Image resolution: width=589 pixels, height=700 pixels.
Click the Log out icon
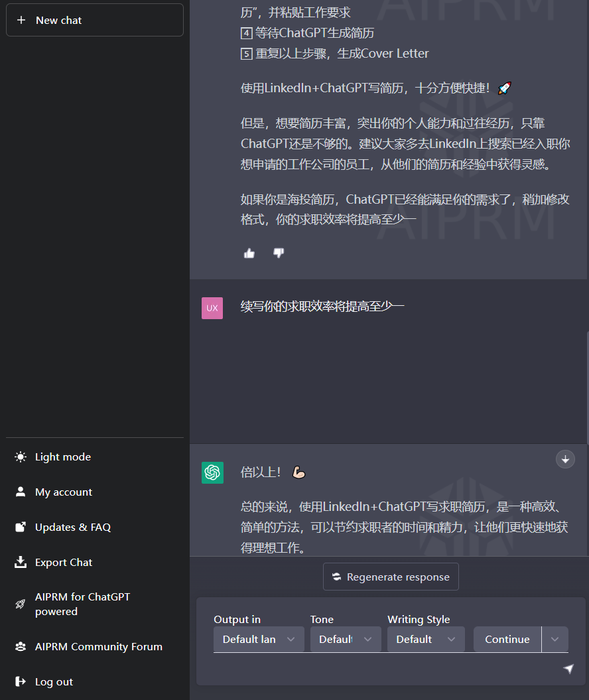click(x=19, y=681)
